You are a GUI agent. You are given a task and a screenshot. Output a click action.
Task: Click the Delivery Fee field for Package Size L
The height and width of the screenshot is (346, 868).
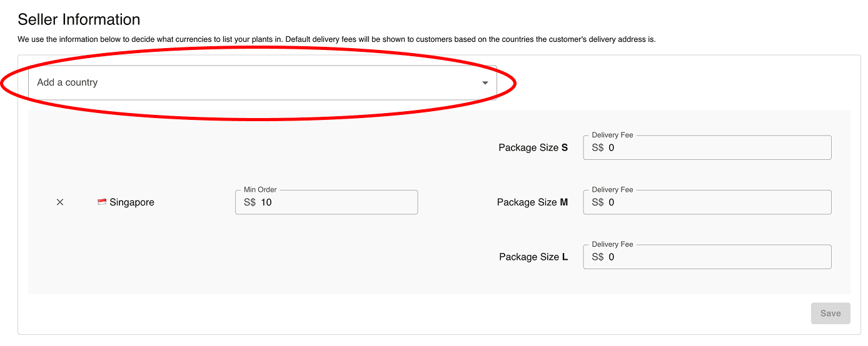[x=707, y=257]
